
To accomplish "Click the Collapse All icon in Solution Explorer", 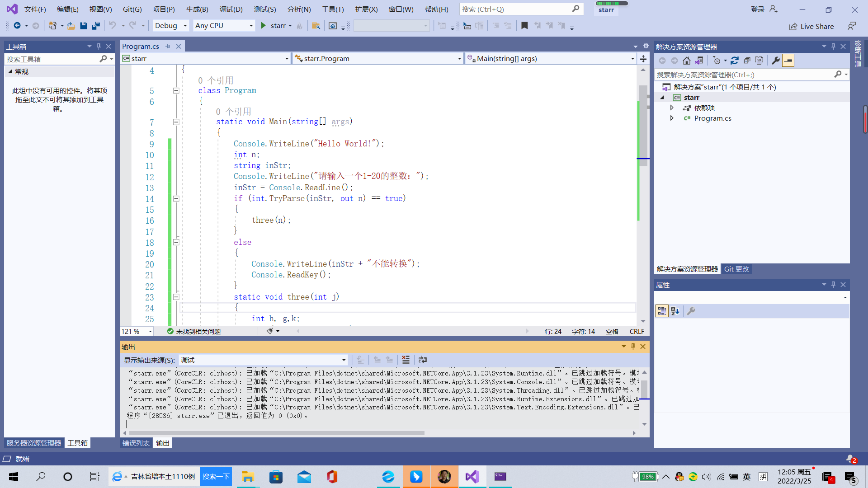I will click(747, 61).
